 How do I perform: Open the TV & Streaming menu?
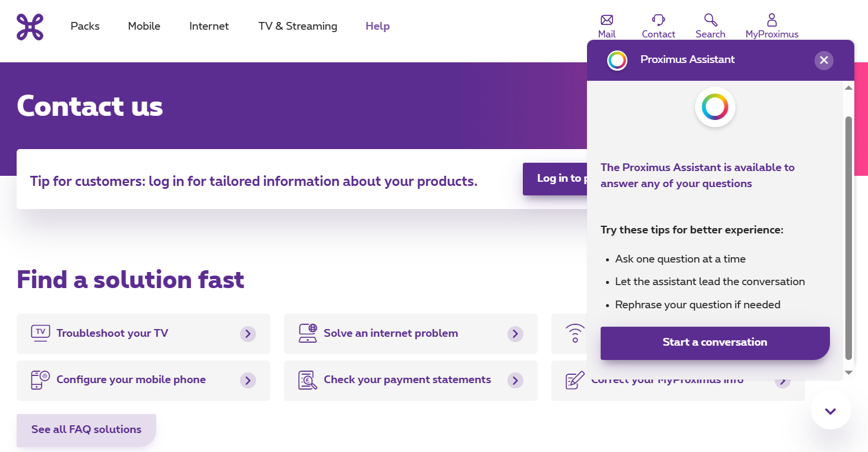(298, 26)
